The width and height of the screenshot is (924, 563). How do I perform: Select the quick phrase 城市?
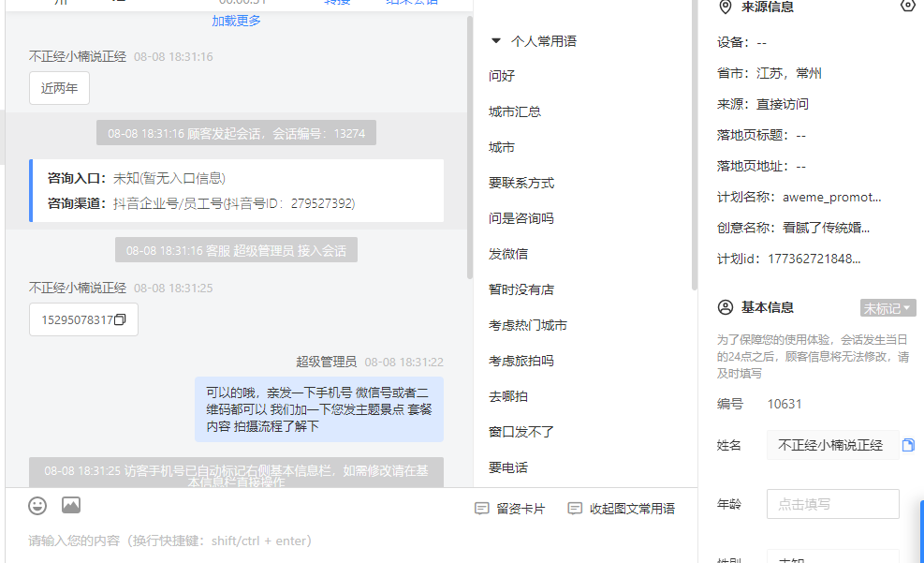[502, 147]
